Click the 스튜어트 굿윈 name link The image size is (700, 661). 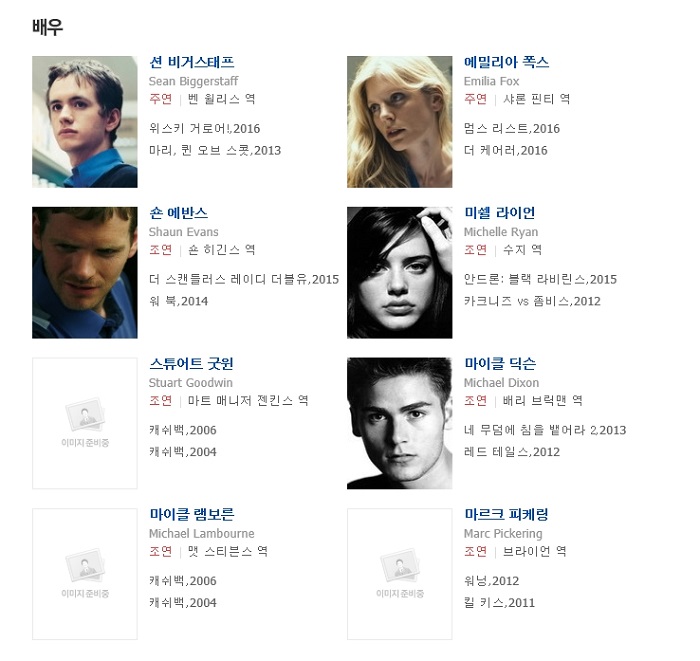coord(191,364)
